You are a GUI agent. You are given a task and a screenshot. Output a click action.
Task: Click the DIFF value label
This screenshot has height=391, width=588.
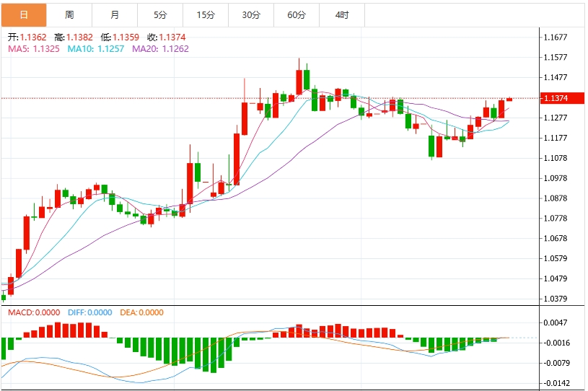90,312
